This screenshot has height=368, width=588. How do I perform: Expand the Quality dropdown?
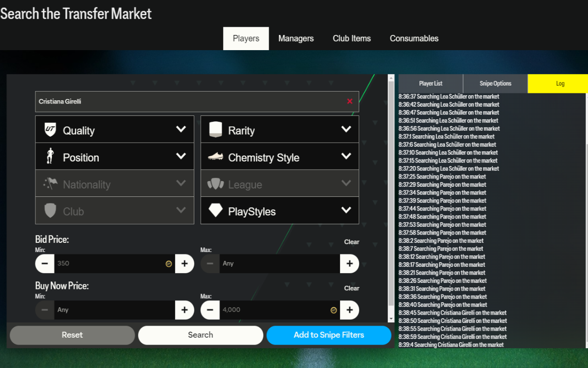[181, 129]
